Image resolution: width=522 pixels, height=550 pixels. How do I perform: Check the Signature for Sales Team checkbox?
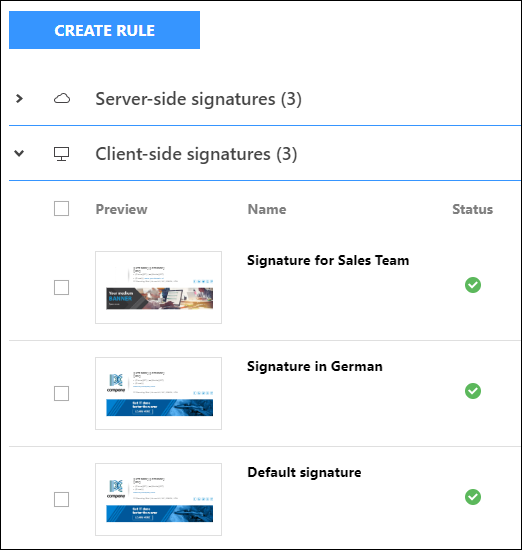point(61,288)
